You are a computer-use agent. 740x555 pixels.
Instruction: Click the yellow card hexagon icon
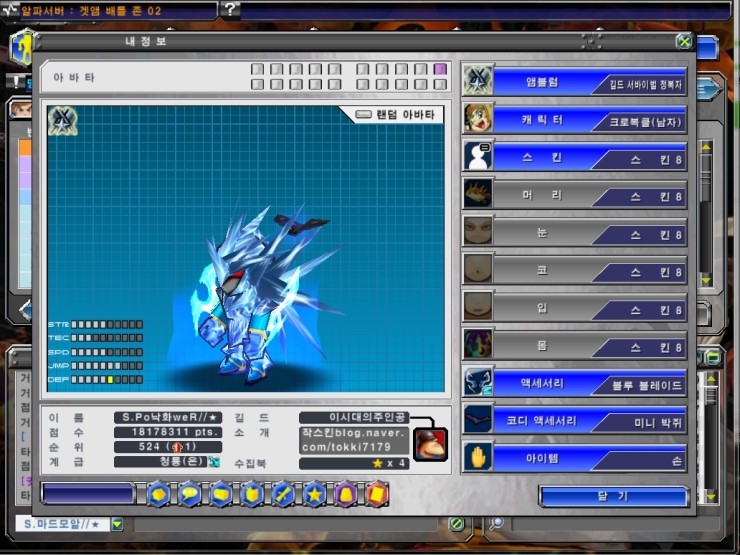(x=221, y=495)
